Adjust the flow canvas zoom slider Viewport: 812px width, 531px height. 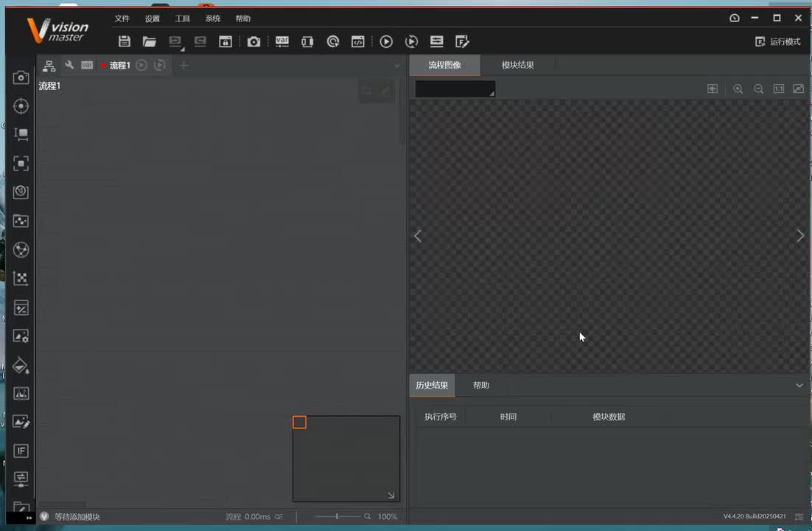click(337, 516)
